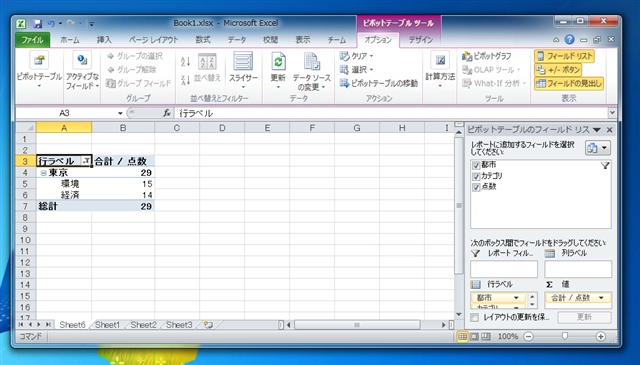This screenshot has height=365, width=640.
Task: Click the sort descending Z-A icon
Action: 185,79
